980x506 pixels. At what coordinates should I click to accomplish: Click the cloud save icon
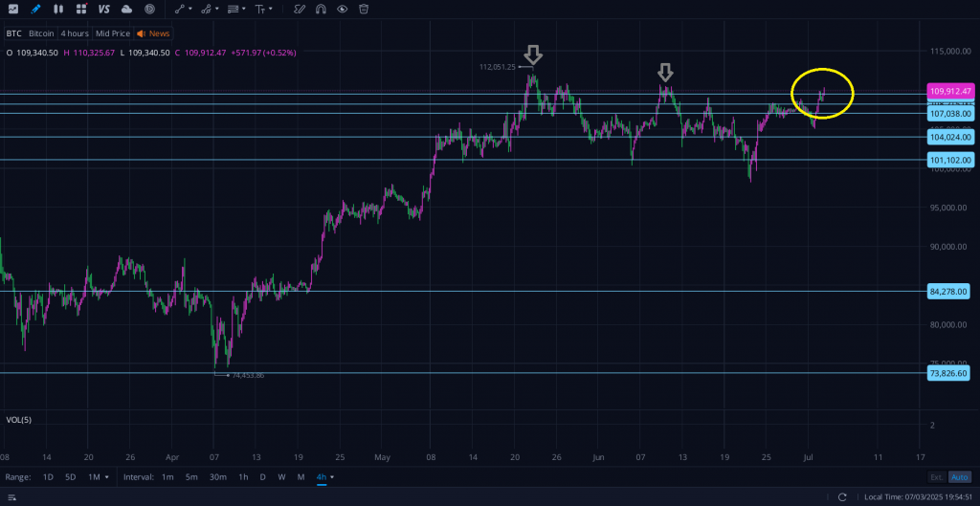pyautogui.click(x=126, y=9)
